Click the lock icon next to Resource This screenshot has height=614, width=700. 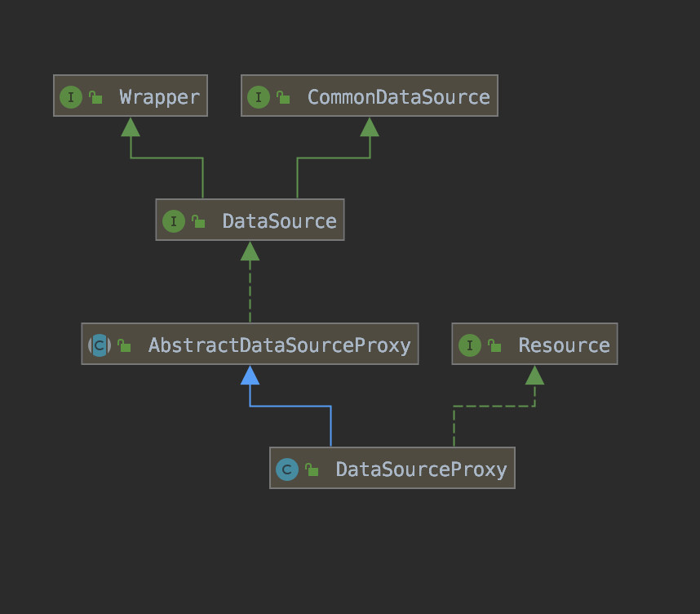[x=494, y=346]
